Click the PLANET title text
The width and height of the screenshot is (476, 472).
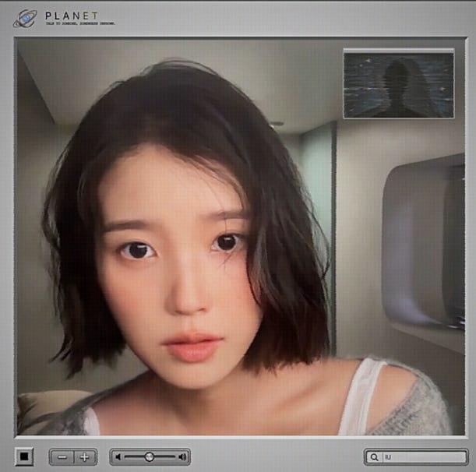coord(72,16)
